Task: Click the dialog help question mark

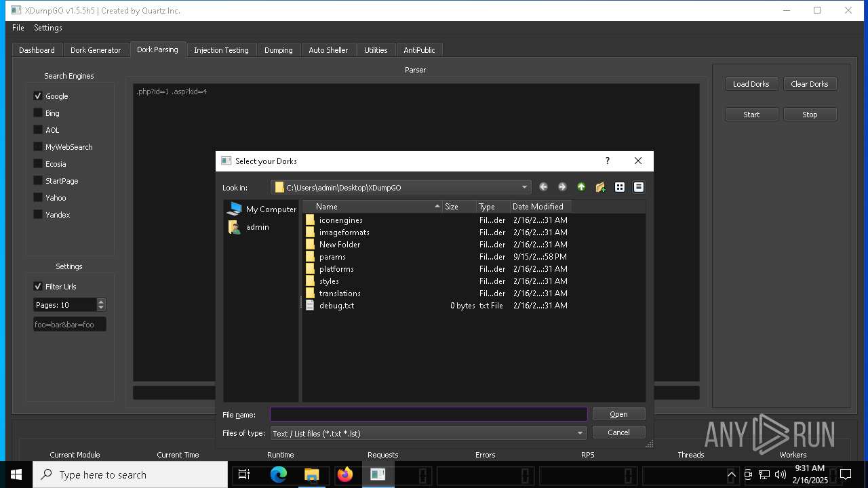Action: 608,161
